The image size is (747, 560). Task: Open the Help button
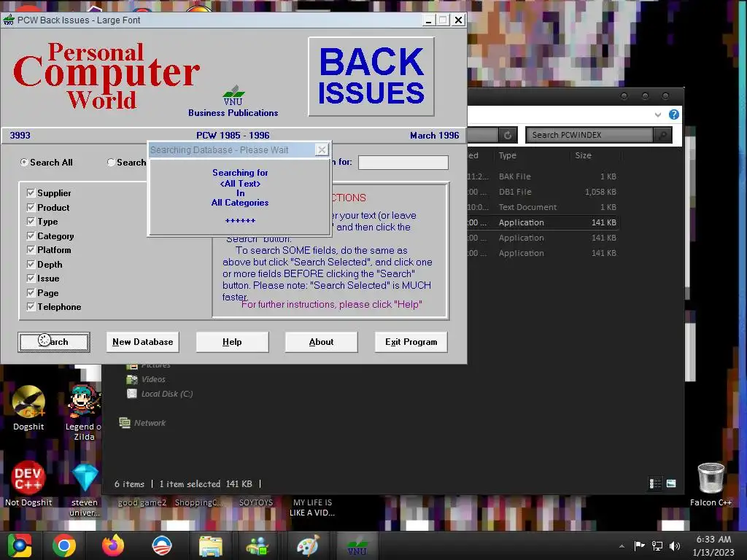[x=232, y=342]
